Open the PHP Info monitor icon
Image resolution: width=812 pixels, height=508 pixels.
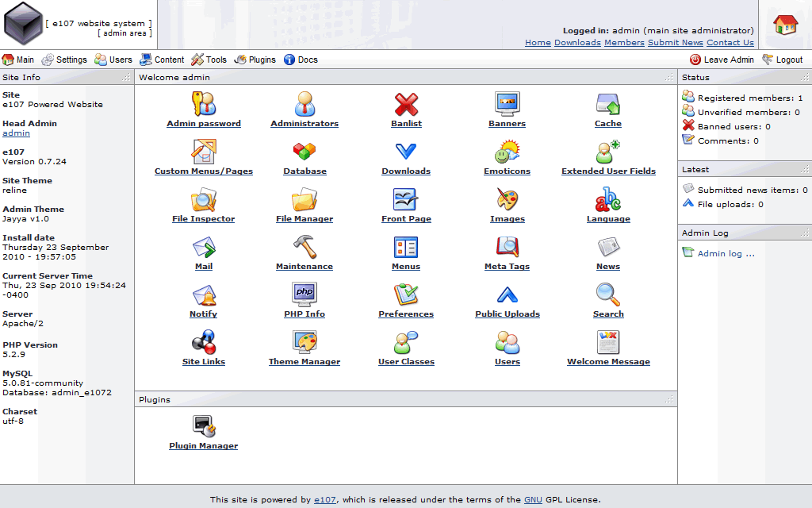pyautogui.click(x=304, y=294)
